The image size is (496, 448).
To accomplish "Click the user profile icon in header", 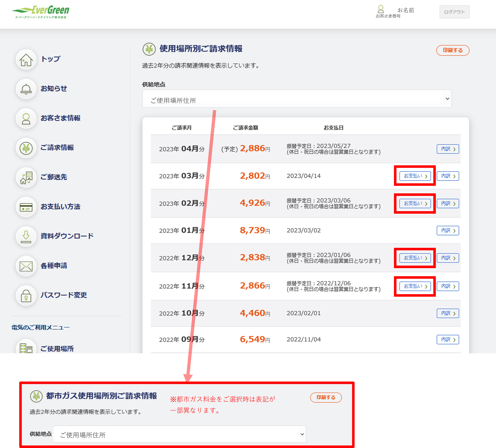I will (x=381, y=9).
